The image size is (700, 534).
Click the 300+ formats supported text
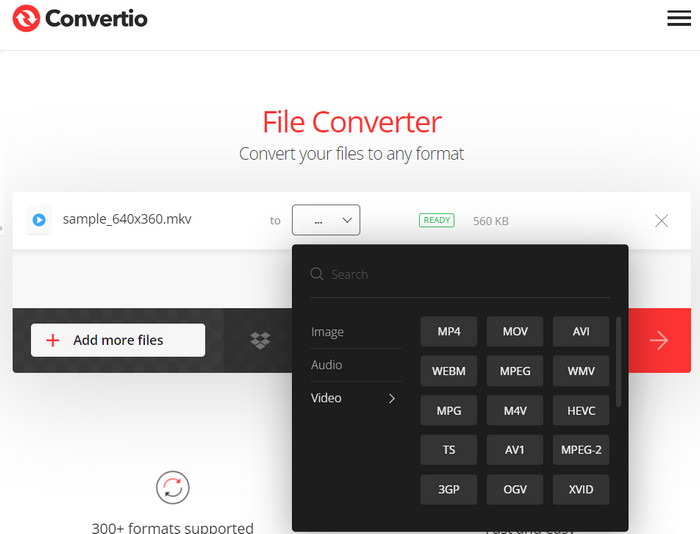[x=172, y=528]
